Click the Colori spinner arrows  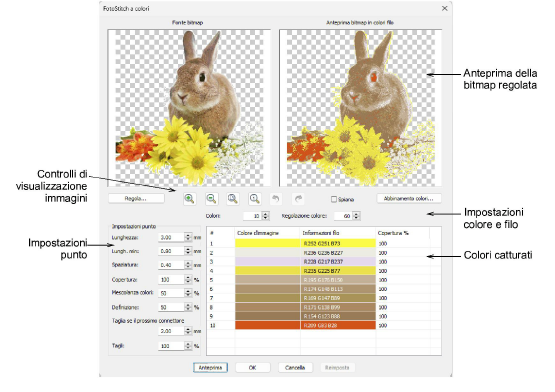click(x=266, y=216)
